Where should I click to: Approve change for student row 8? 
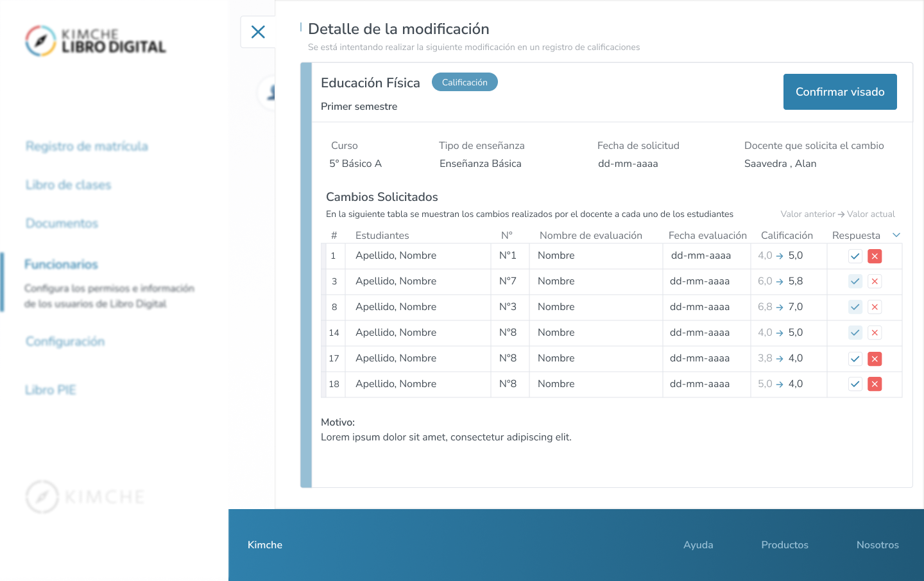(855, 307)
